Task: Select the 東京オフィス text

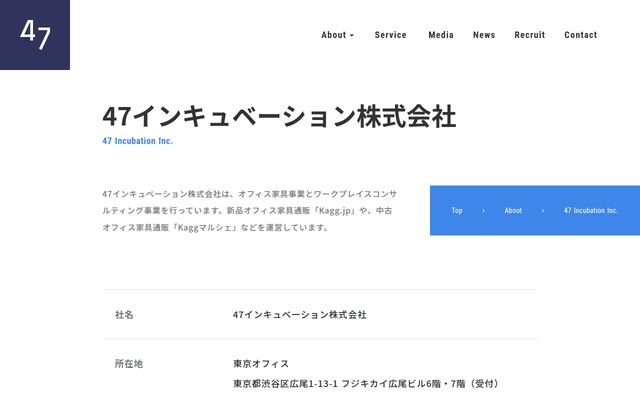Action: pos(261,364)
